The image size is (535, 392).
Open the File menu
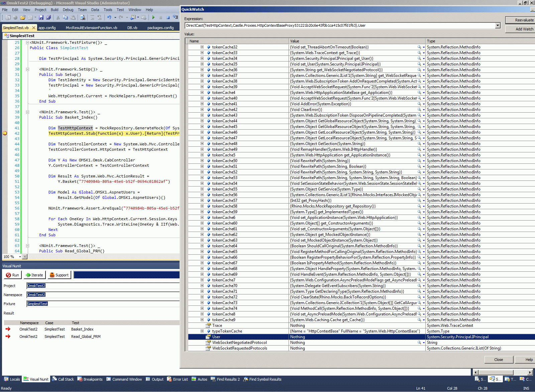5,10
